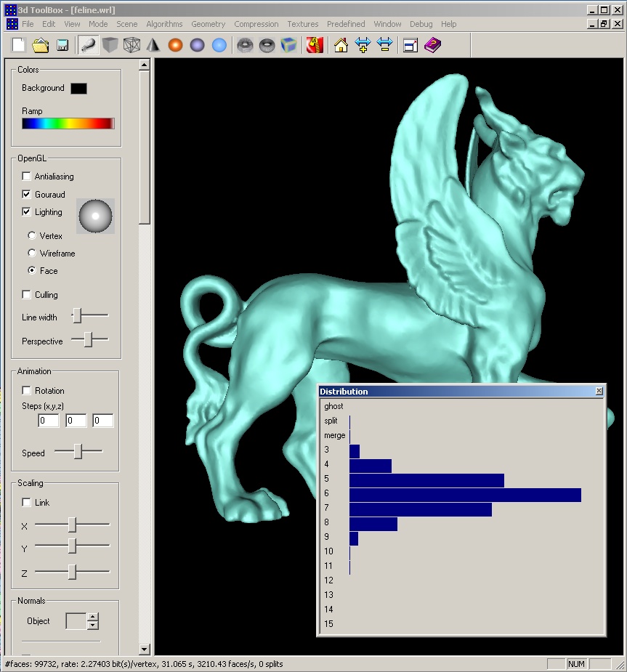Select the Wireframe radio button
This screenshot has width=627, height=672.
[32, 254]
